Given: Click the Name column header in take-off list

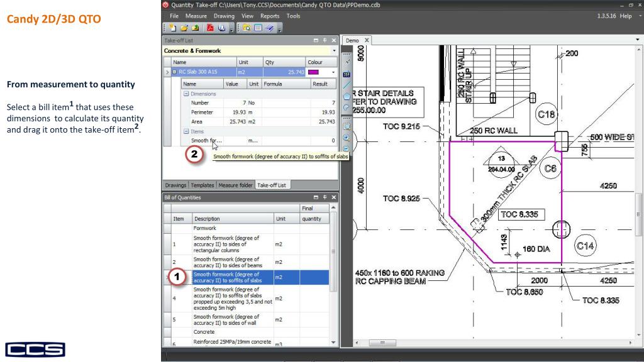Looking at the screenshot, I should tap(204, 62).
